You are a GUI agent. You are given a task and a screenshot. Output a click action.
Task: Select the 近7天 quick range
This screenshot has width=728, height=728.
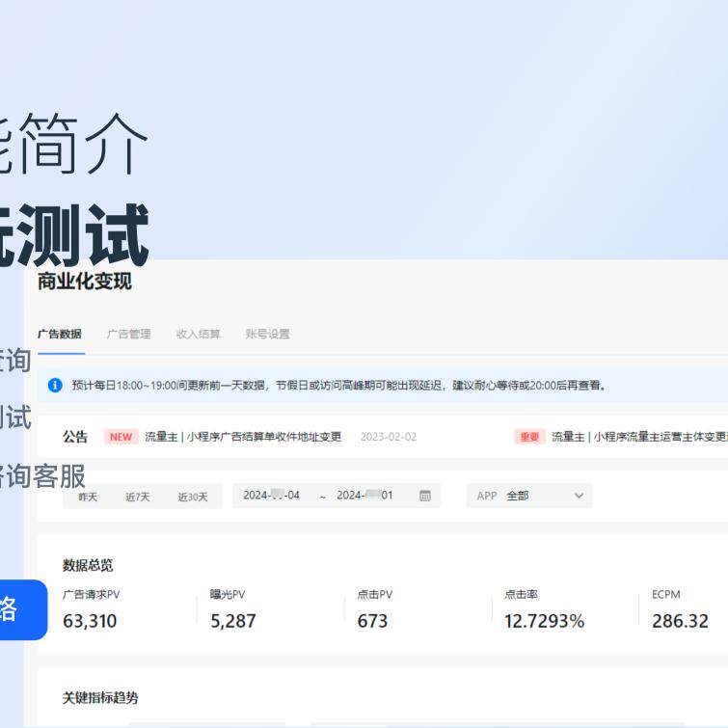pos(138,497)
